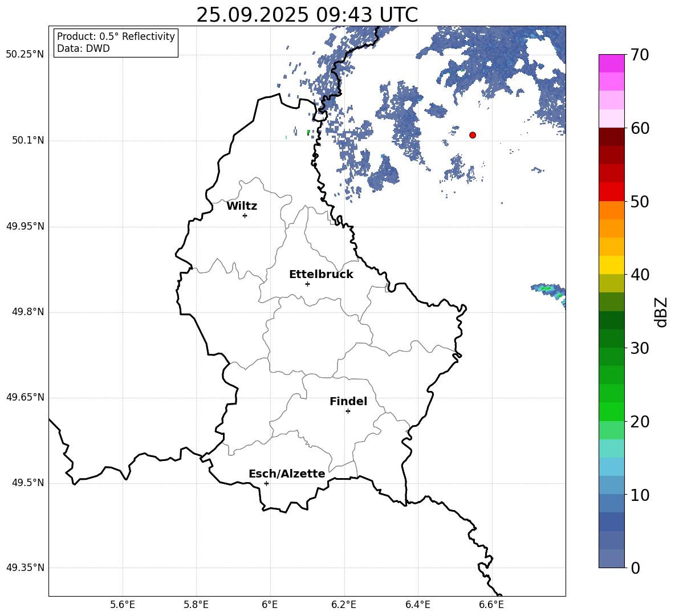Click the bright green colorbar segment above 20

[x=612, y=411]
